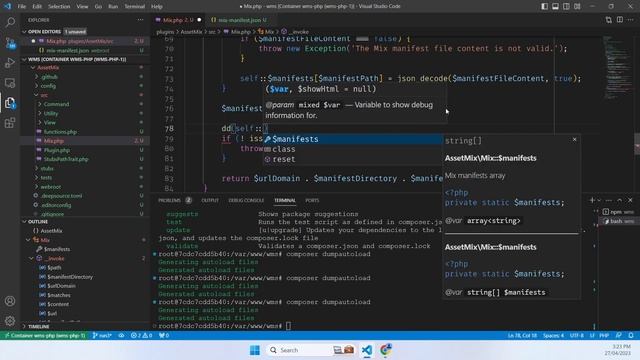Open the Run and Debug view
The height and width of the screenshot is (360, 640).
(10, 62)
